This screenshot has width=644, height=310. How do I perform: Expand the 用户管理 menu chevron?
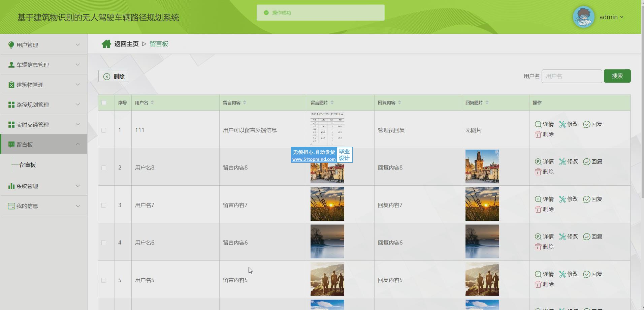78,44
